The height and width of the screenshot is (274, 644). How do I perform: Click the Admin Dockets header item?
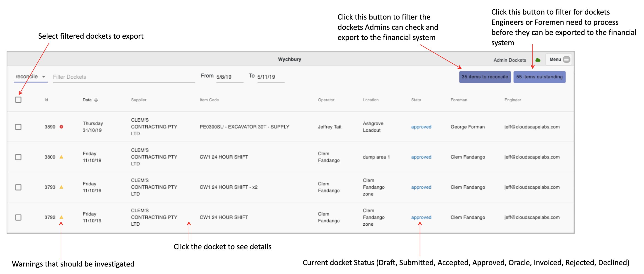pyautogui.click(x=510, y=60)
